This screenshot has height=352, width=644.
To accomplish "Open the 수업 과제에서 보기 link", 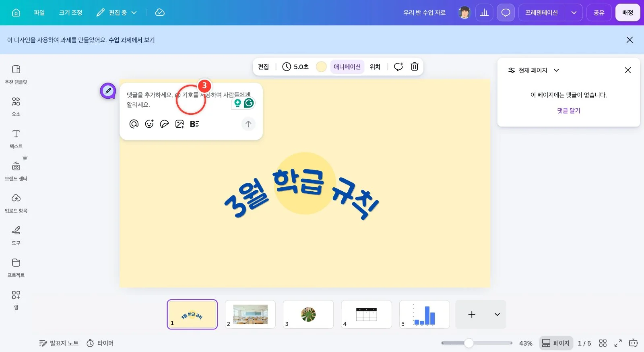I will 132,40.
